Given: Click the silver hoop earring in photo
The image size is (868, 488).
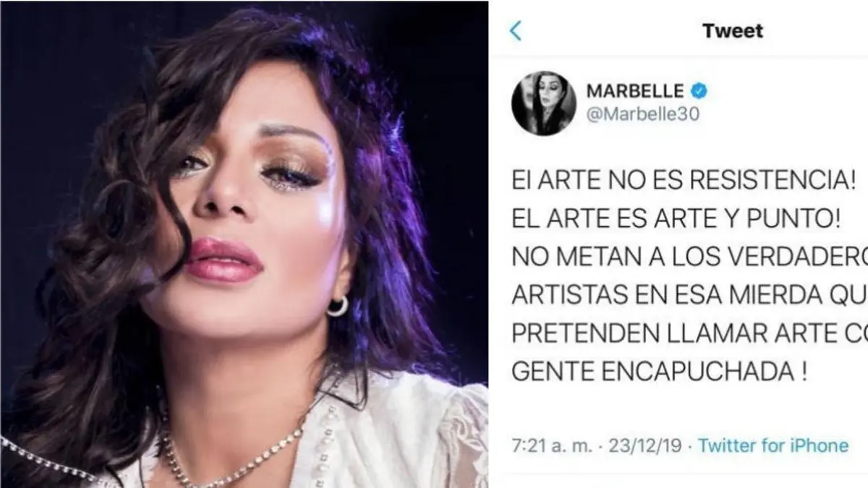Looking at the screenshot, I should click(337, 306).
